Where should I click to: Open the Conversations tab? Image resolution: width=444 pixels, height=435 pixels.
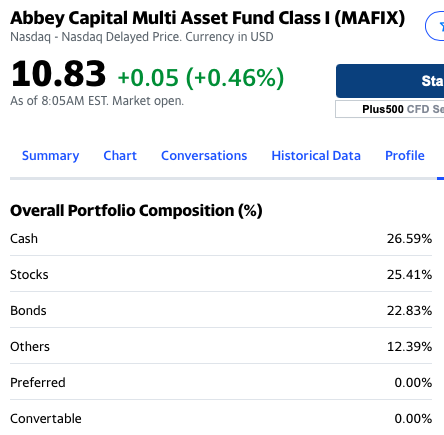point(204,156)
